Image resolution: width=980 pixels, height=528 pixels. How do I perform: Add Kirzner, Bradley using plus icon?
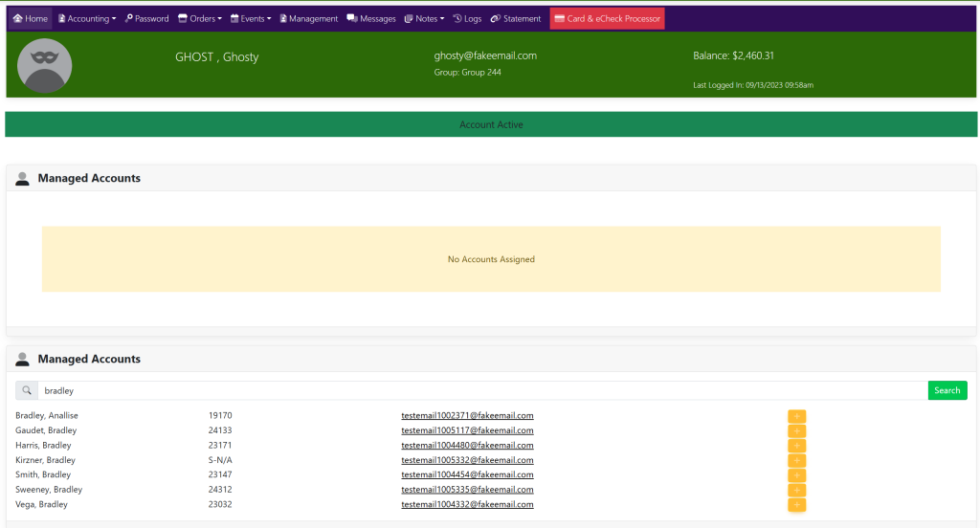[796, 460]
